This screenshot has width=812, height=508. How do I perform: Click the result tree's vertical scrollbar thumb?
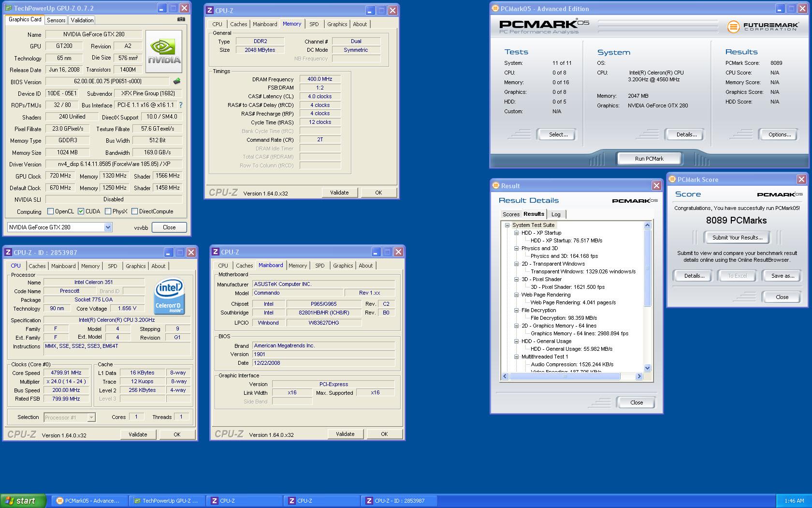pos(648,268)
